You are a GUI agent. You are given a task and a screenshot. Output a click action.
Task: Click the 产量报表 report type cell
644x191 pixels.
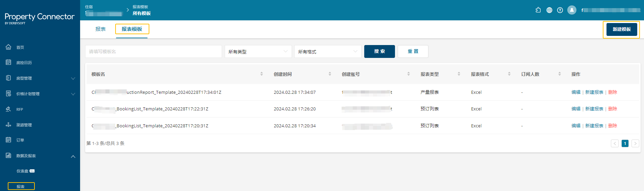[429, 92]
